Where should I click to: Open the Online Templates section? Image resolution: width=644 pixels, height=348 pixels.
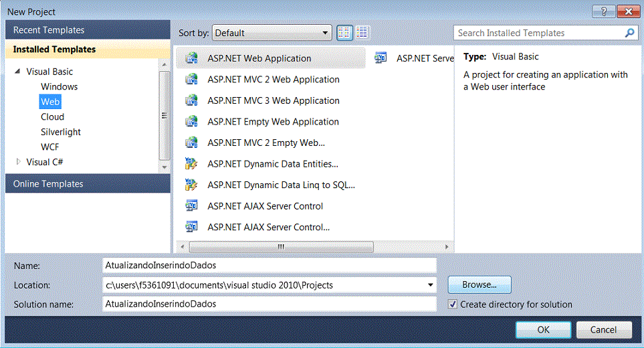click(48, 184)
